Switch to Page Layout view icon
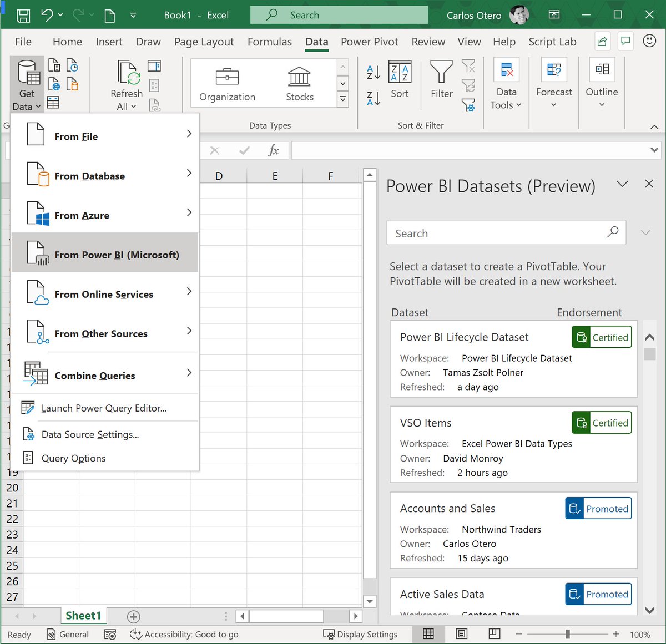Image resolution: width=666 pixels, height=644 pixels. (462, 633)
